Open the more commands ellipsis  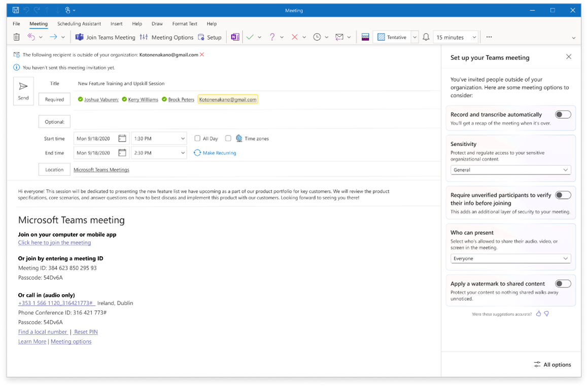coord(489,37)
